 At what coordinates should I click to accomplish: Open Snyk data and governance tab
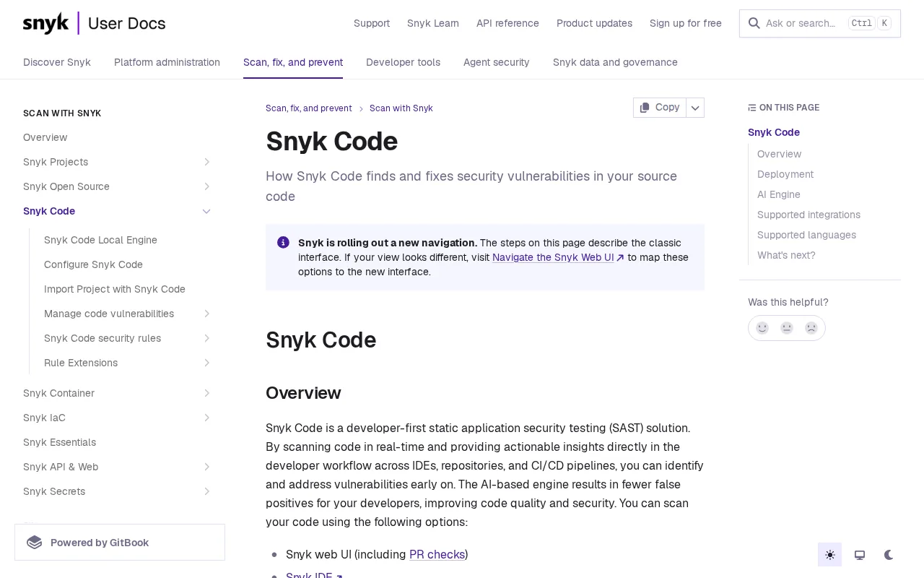(x=615, y=62)
